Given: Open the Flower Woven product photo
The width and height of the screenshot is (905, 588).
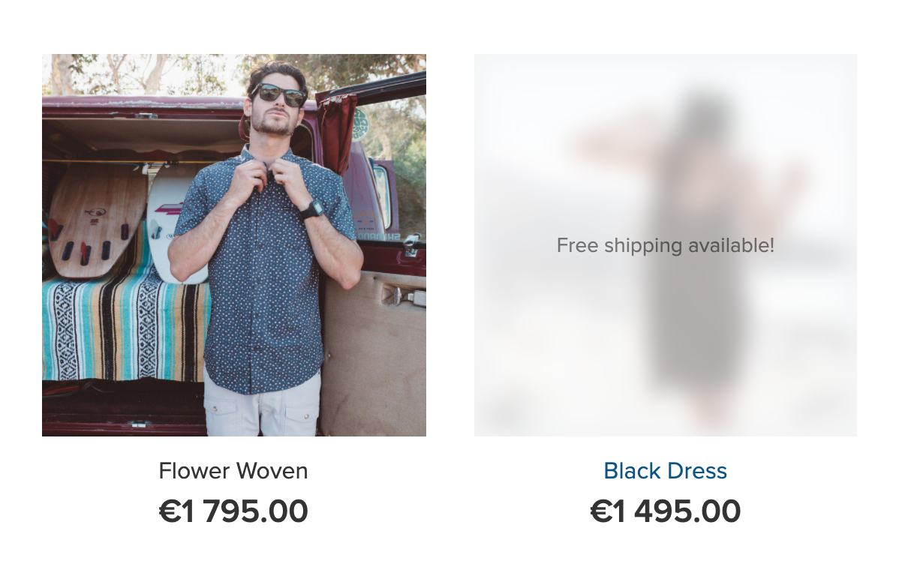Looking at the screenshot, I should [x=233, y=244].
